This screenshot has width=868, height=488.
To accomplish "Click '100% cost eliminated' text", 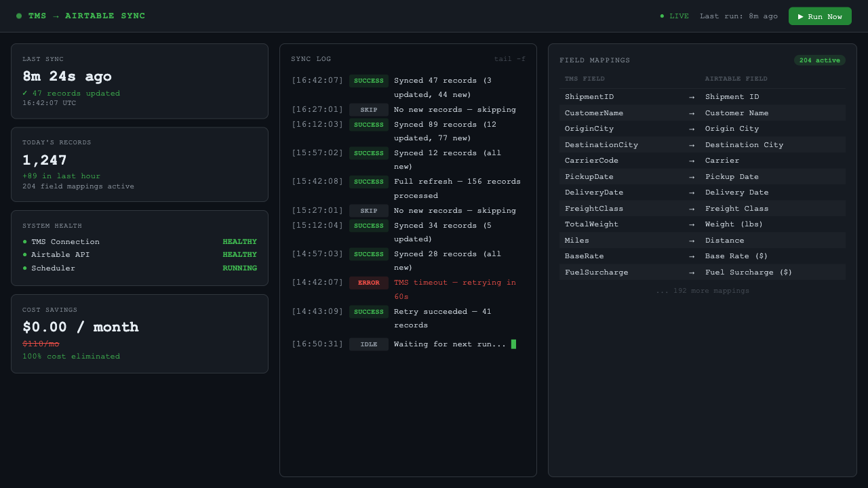I will click(x=71, y=357).
